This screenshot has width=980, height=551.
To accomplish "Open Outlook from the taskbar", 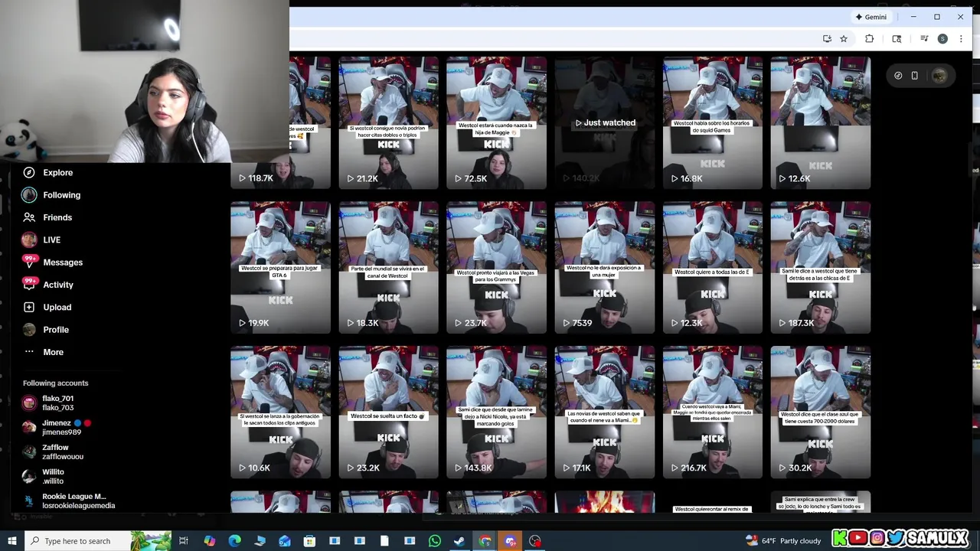I will (284, 541).
